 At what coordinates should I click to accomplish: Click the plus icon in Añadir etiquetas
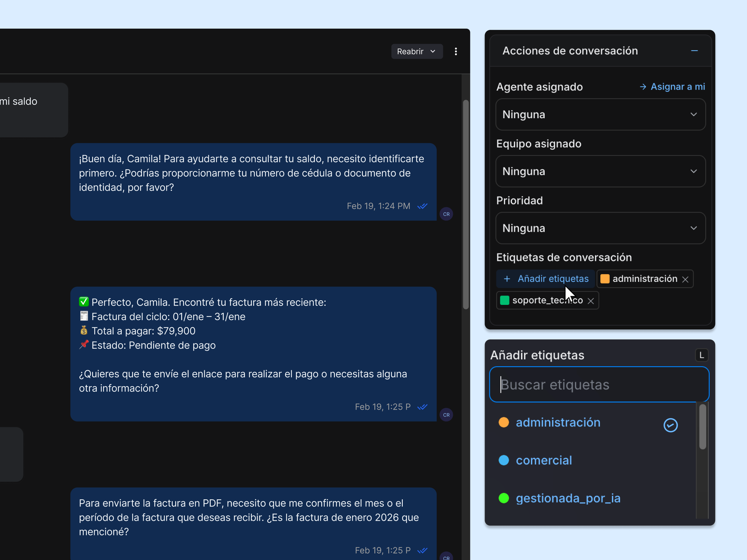click(507, 279)
